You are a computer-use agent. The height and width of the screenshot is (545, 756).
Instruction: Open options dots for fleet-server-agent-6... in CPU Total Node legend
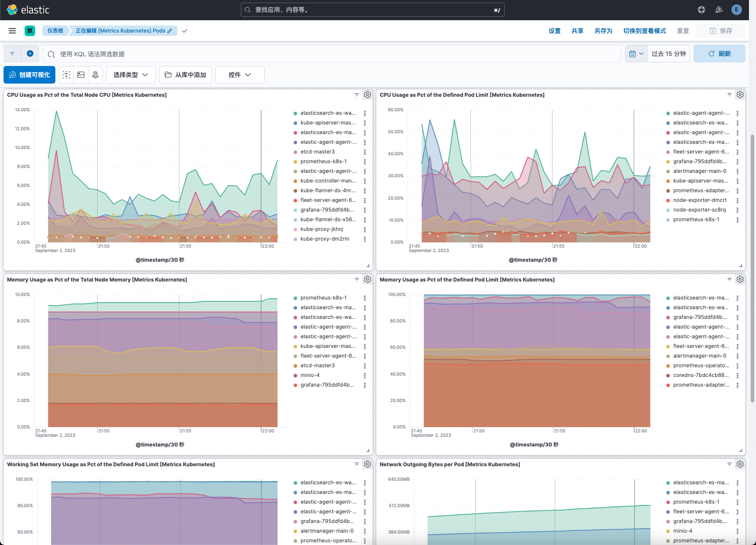pyautogui.click(x=365, y=200)
